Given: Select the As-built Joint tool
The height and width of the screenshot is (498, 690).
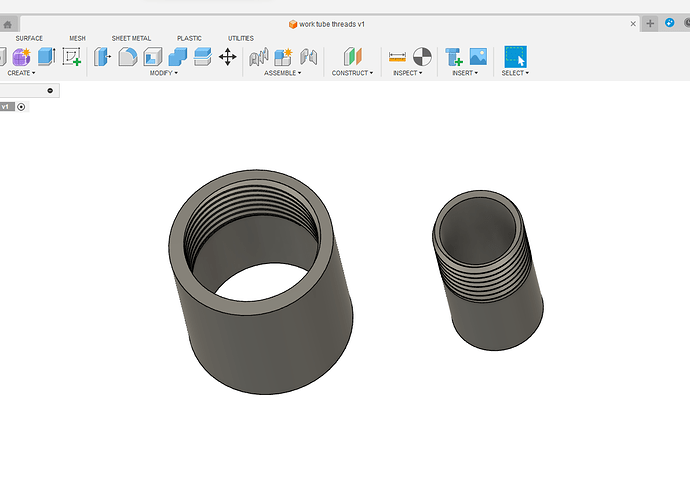Looking at the screenshot, I should (x=308, y=57).
